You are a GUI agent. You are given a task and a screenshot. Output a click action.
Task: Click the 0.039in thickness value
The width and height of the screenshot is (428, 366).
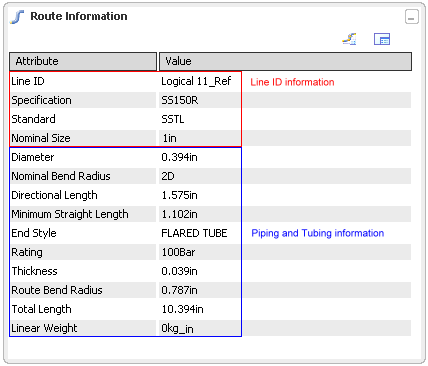(x=179, y=271)
